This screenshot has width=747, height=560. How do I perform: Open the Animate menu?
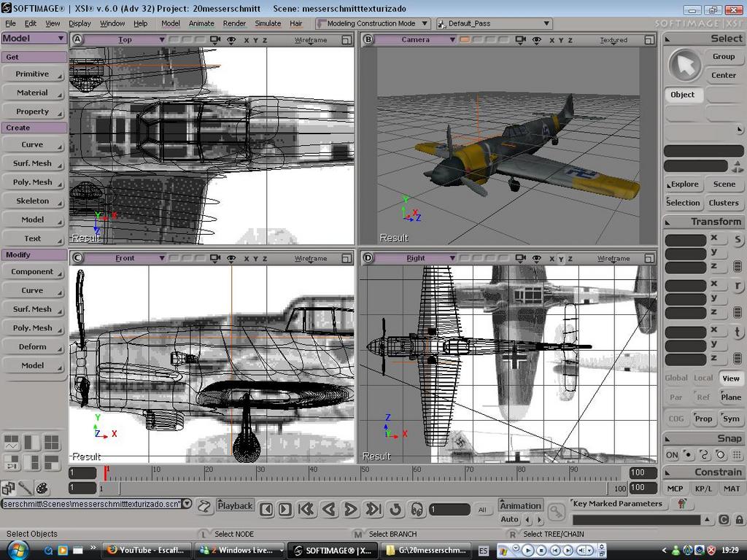tap(201, 23)
